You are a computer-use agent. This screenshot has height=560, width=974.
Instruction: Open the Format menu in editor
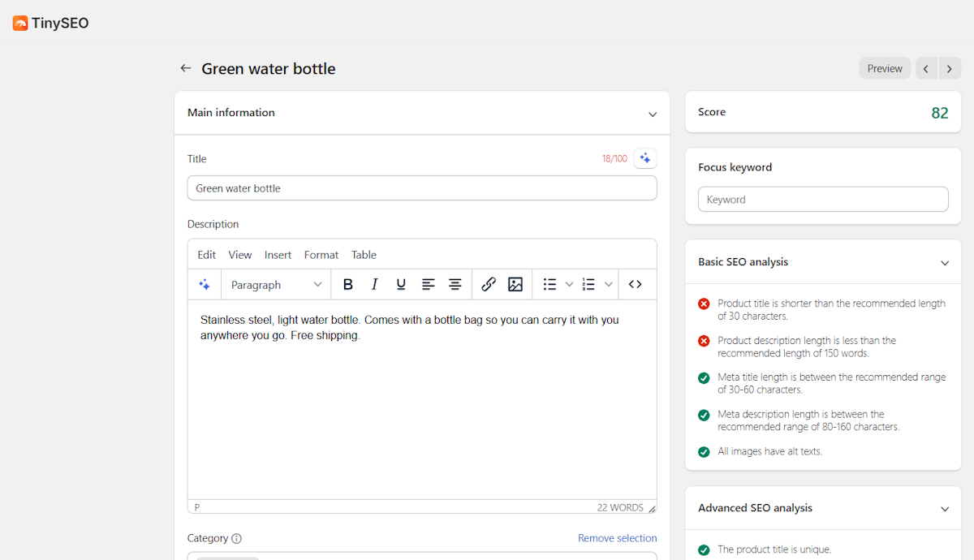click(321, 255)
